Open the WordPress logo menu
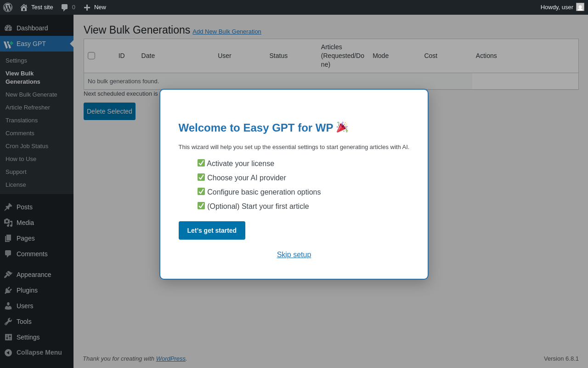588x368 pixels. pos(8,7)
